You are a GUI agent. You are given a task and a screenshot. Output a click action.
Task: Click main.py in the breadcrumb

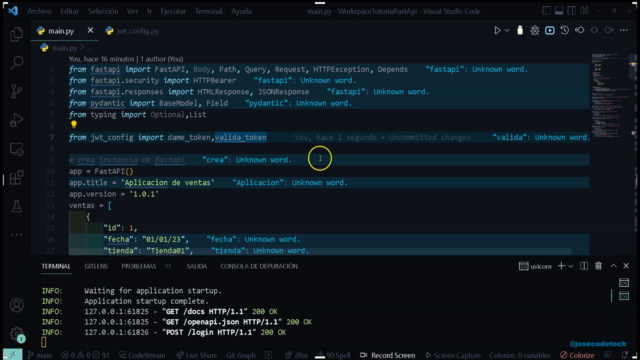tap(64, 48)
